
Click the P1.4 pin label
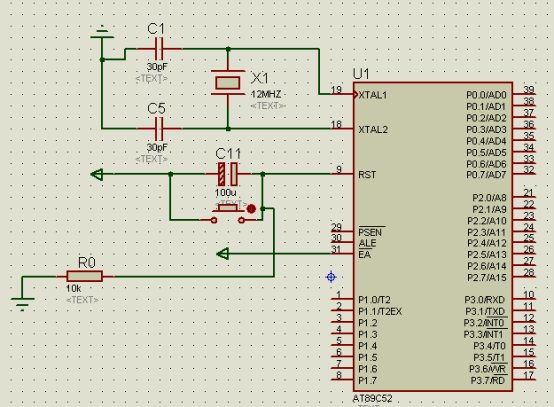click(x=367, y=346)
